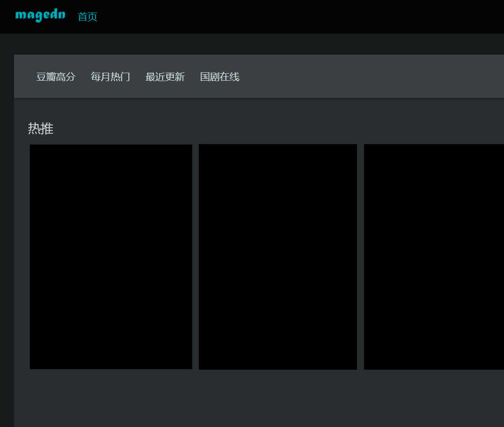504x427 pixels.
Task: Open the third poster under 热推
Action: [x=434, y=256]
